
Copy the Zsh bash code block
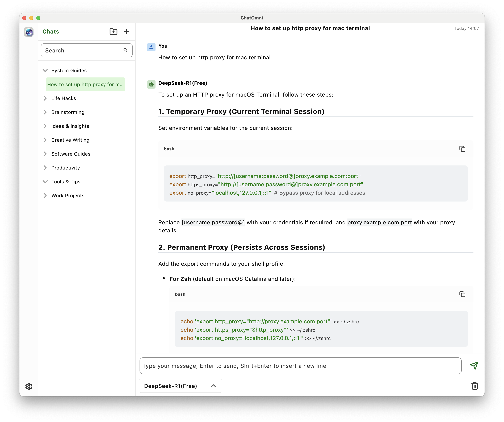462,294
